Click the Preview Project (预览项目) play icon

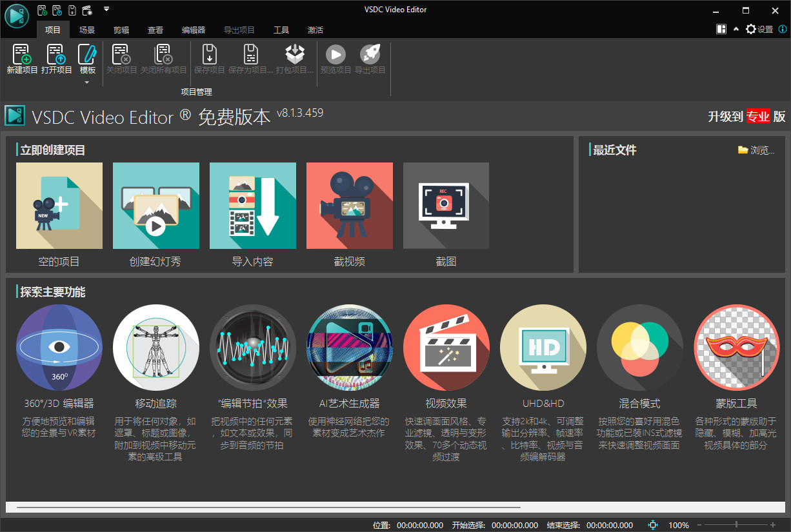point(335,54)
